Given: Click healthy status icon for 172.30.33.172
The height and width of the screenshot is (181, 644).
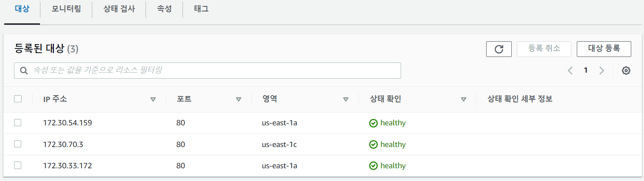Looking at the screenshot, I should [x=373, y=166].
